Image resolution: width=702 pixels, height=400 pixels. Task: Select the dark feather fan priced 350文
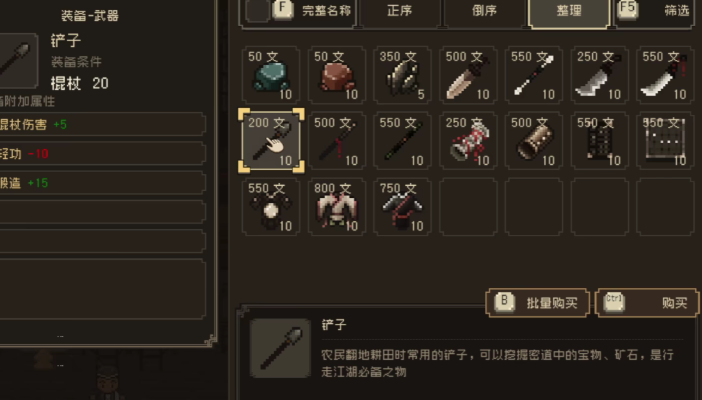pos(402,75)
